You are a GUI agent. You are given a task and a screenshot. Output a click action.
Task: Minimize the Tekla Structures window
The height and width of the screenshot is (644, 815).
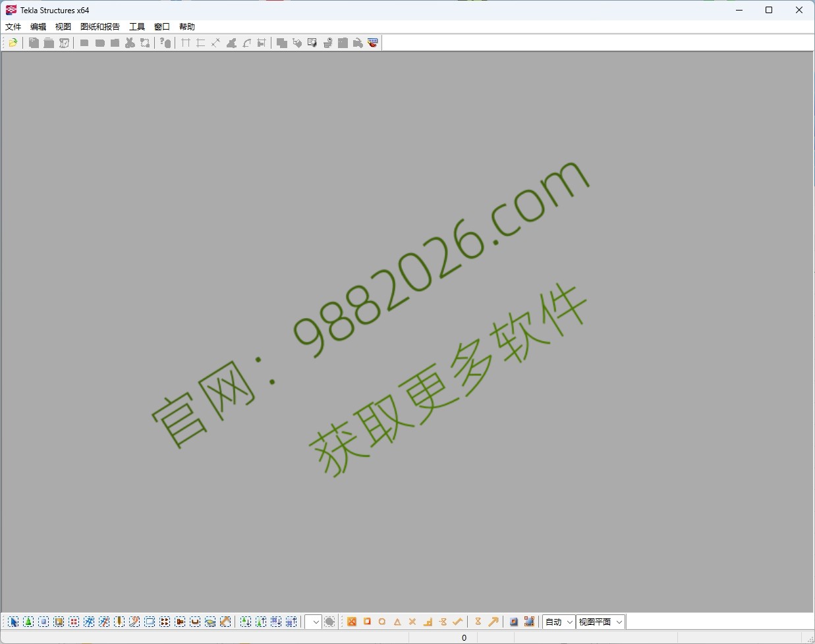click(739, 10)
